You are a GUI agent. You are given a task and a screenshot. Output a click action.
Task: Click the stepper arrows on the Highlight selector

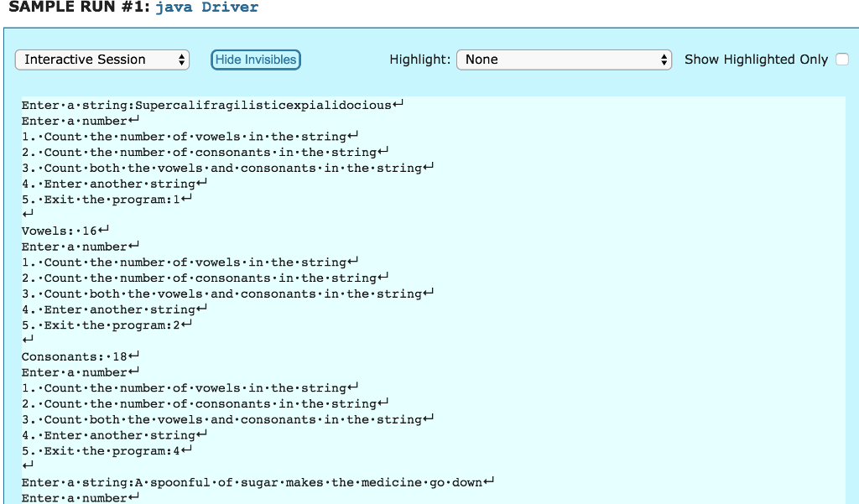tap(664, 60)
